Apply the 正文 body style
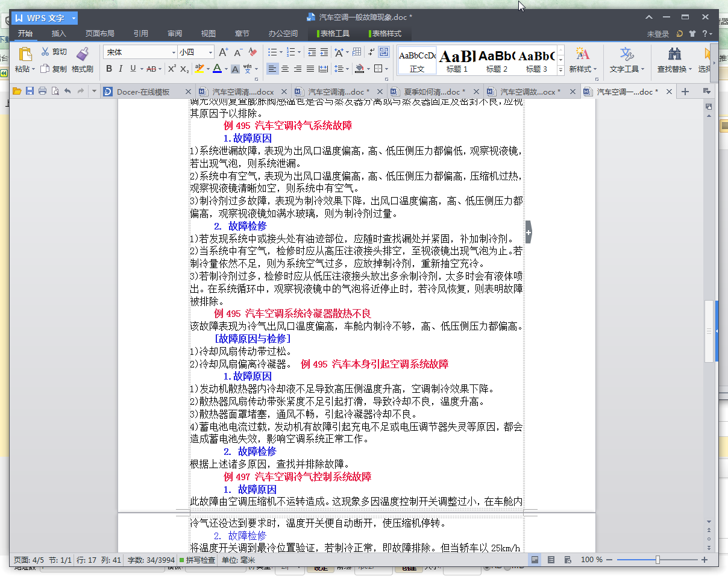Viewport: 728px width, 576px height. click(417, 60)
